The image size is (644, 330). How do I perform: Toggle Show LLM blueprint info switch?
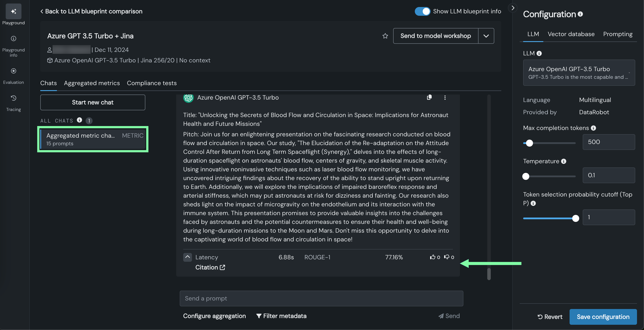tap(422, 11)
